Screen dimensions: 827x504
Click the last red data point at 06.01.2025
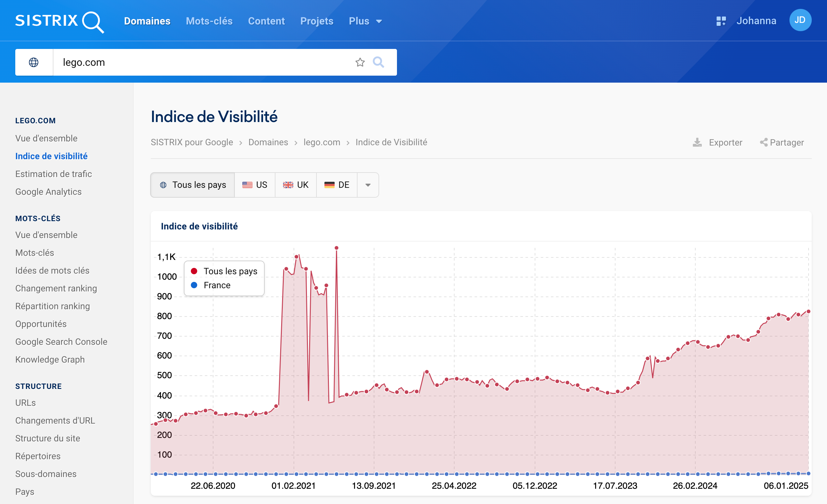809,311
